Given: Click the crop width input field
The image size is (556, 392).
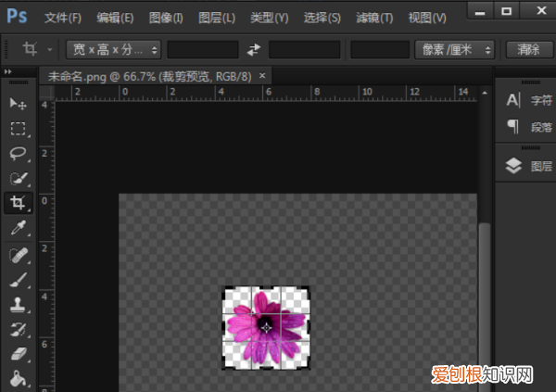Looking at the screenshot, I should [x=203, y=49].
